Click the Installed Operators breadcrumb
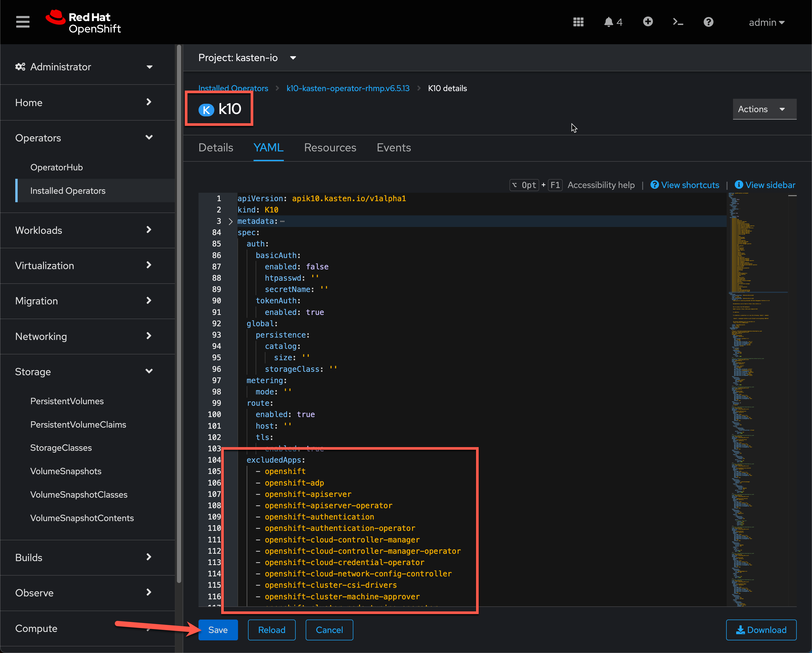 (233, 88)
